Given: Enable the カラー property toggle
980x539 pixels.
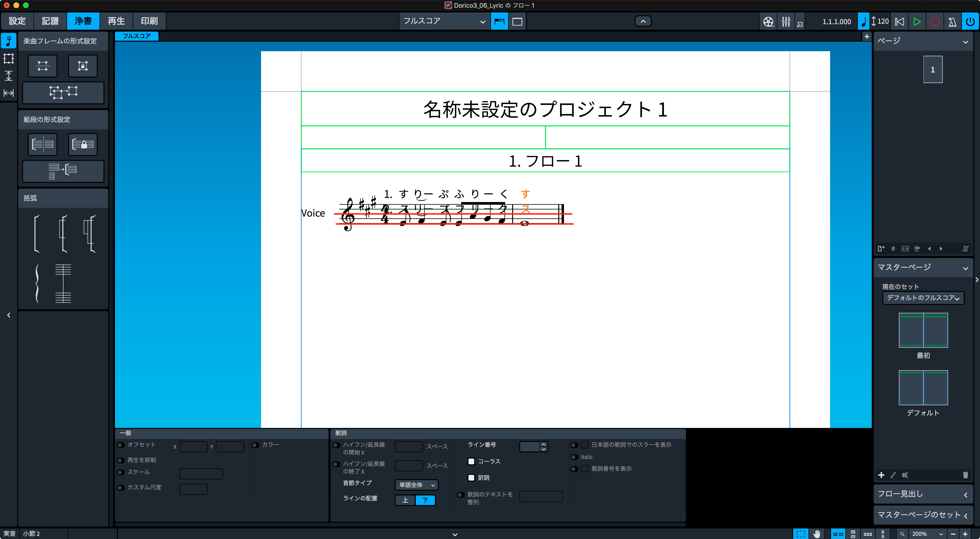Looking at the screenshot, I should (255, 445).
